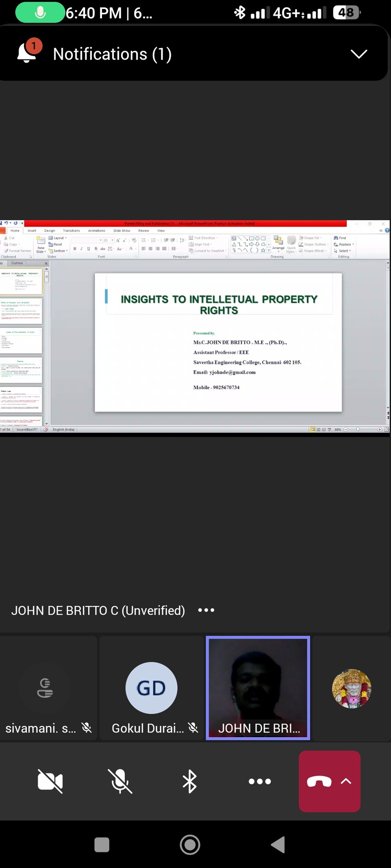Expand the Notifications panel chevron
The height and width of the screenshot is (868, 391).
click(359, 54)
